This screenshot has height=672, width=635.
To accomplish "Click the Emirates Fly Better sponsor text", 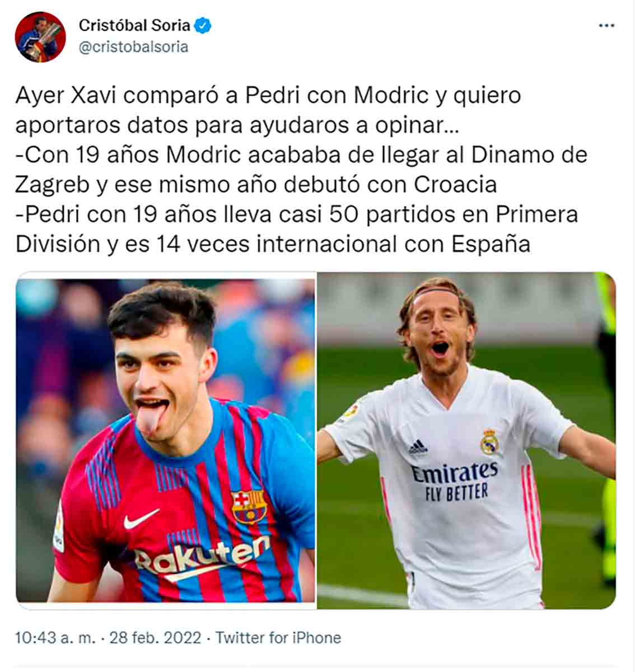I will 455,482.
